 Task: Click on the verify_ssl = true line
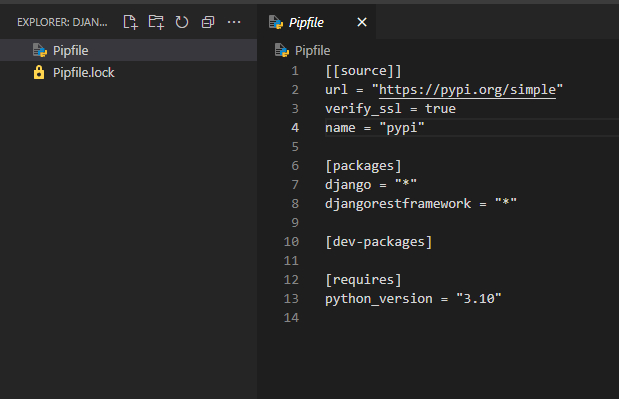(x=390, y=109)
